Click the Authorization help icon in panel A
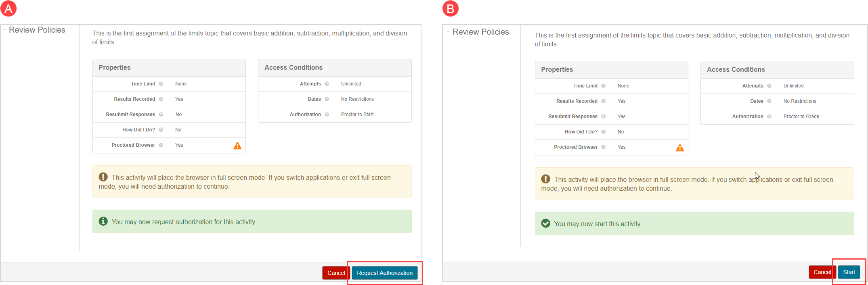 point(327,114)
